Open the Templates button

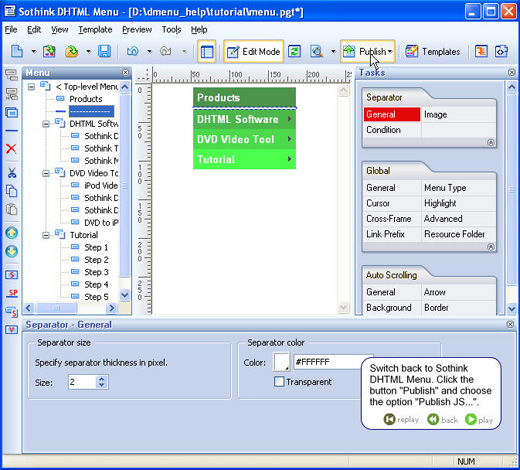coord(432,51)
